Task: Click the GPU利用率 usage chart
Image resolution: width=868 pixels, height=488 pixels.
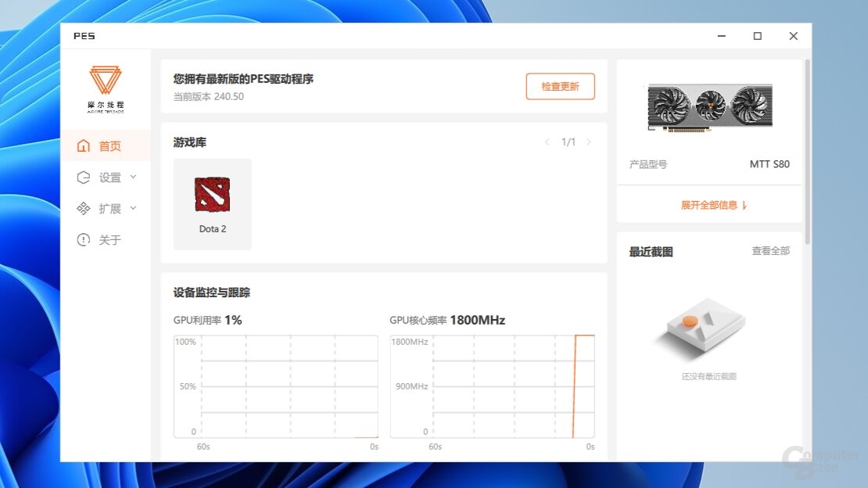Action: (x=276, y=386)
